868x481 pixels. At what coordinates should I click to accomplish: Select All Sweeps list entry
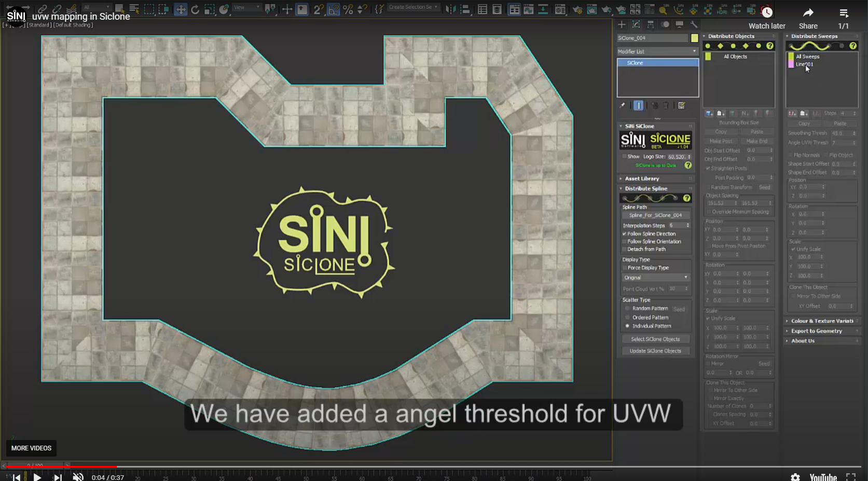808,57
